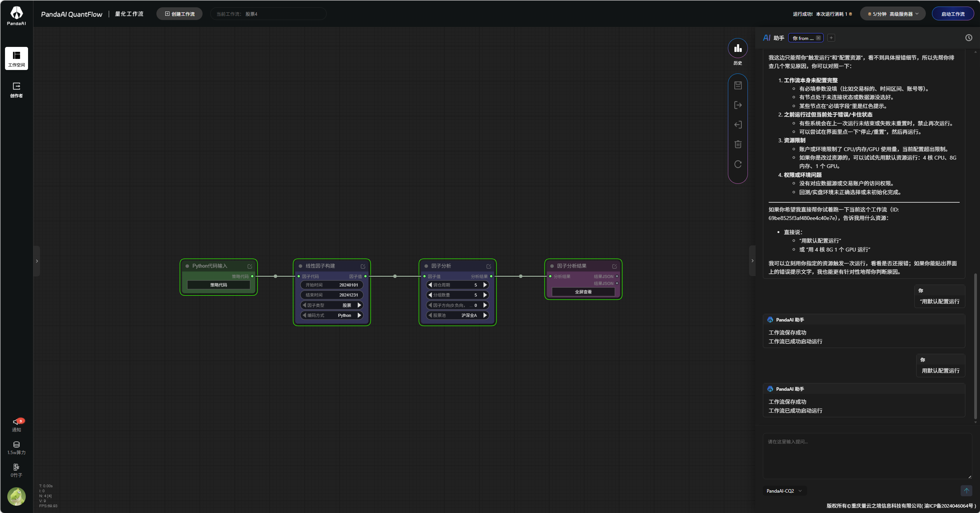The image size is (980, 513).
Task: Toggle status dot on Python代码输入 node
Action: point(187,266)
